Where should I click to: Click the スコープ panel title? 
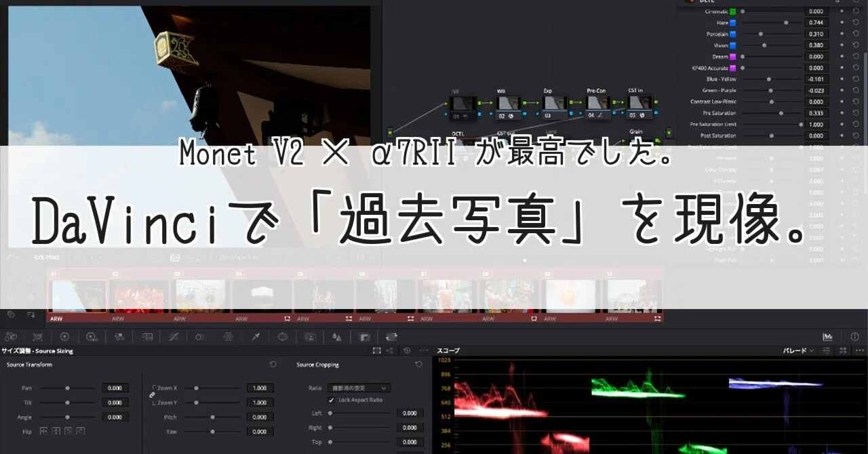tap(448, 350)
